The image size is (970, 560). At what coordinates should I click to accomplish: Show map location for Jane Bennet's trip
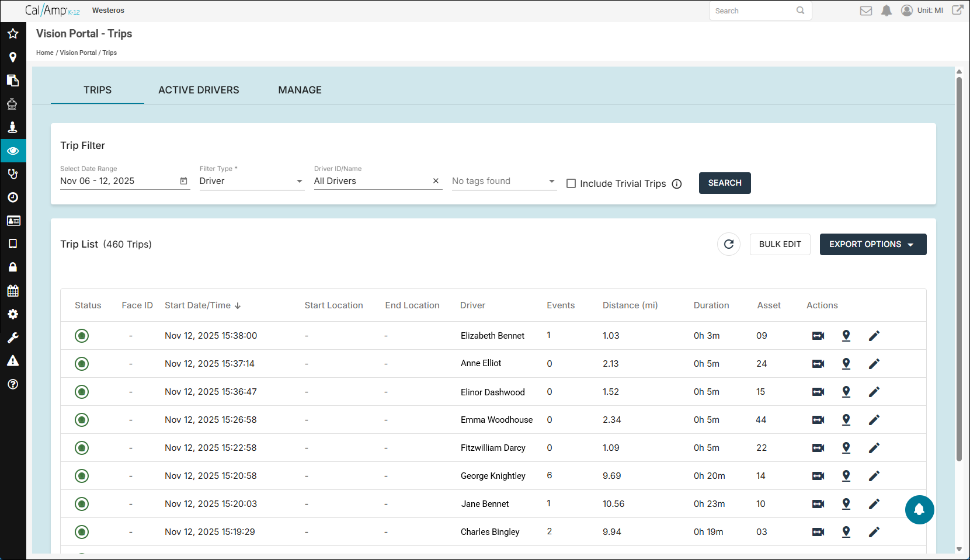click(x=846, y=504)
